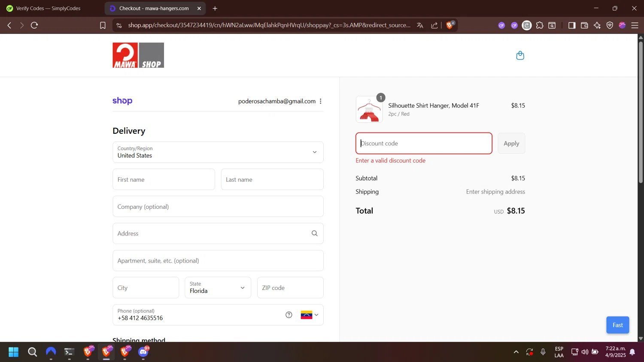This screenshot has width=644, height=362.
Task: Click the browser forward arrow
Action: [x=22, y=25]
